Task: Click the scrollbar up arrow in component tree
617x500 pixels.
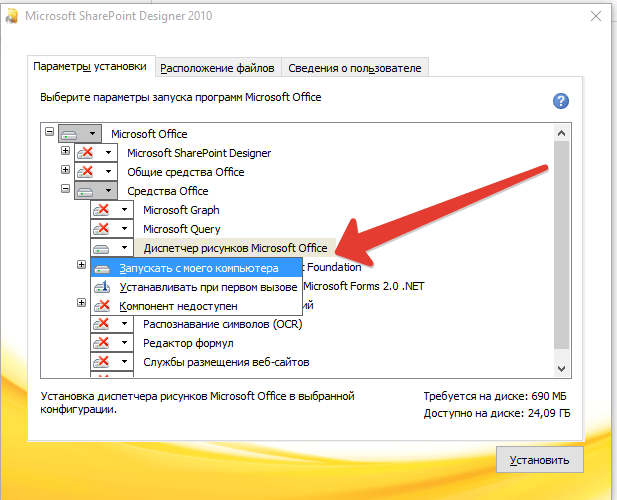Action: click(x=562, y=133)
